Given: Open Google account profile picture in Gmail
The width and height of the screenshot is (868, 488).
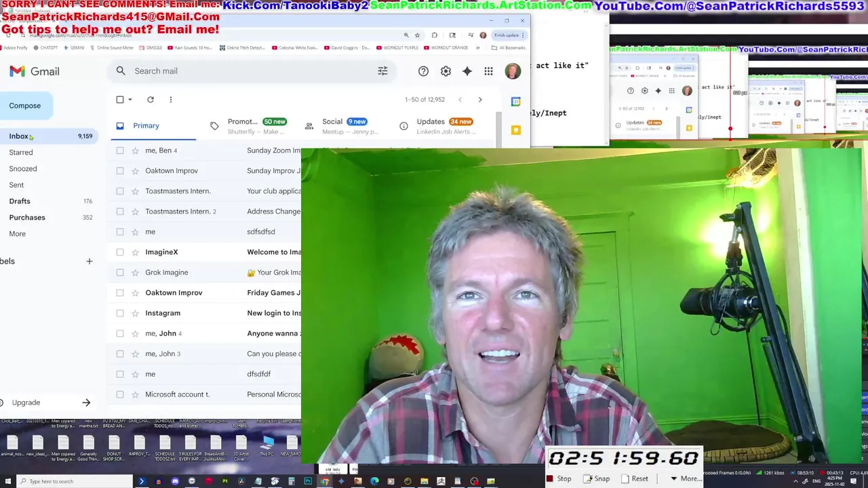Looking at the screenshot, I should point(513,71).
